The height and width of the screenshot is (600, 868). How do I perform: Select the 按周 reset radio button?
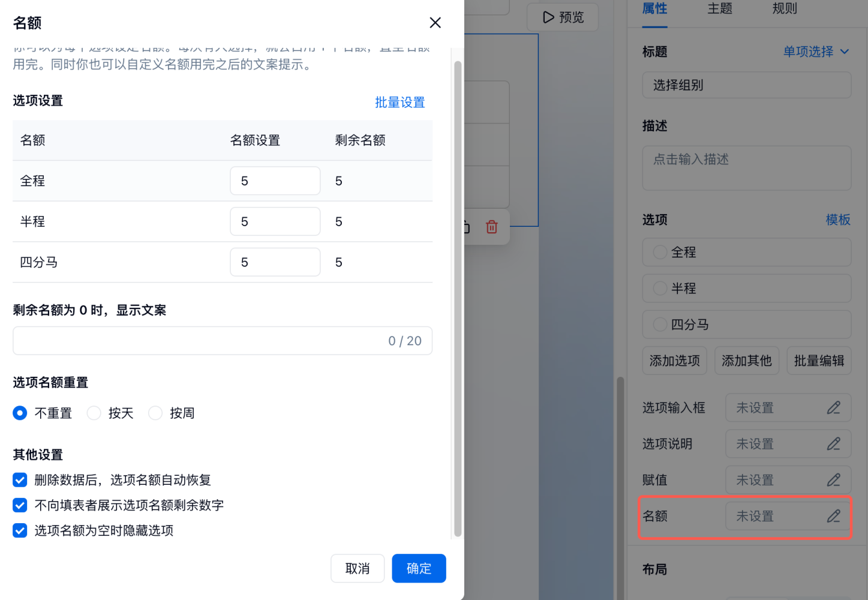pos(155,413)
